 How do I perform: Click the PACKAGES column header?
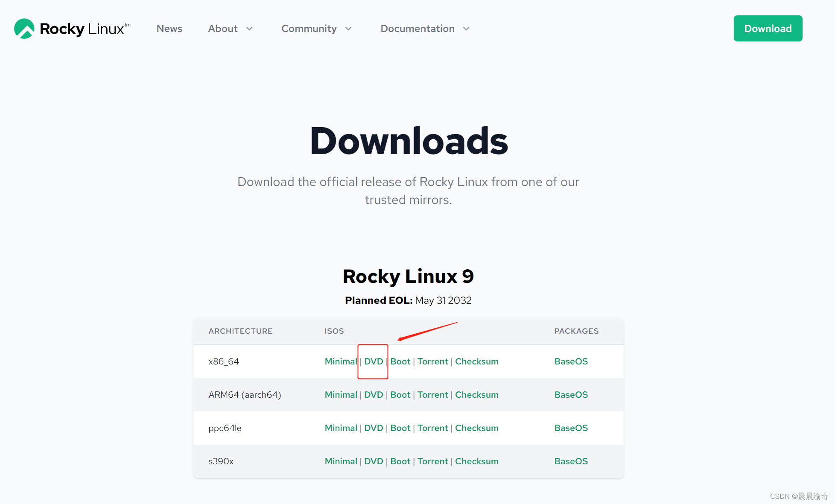pos(576,331)
